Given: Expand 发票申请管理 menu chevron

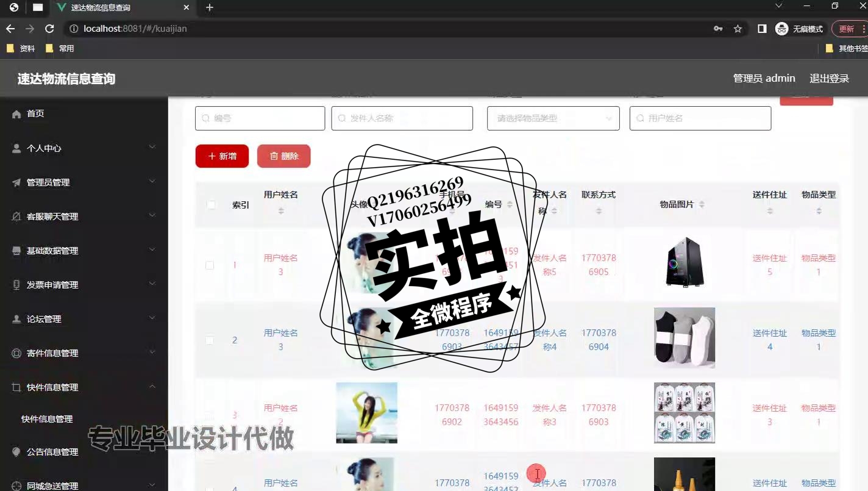Looking at the screenshot, I should pos(152,284).
